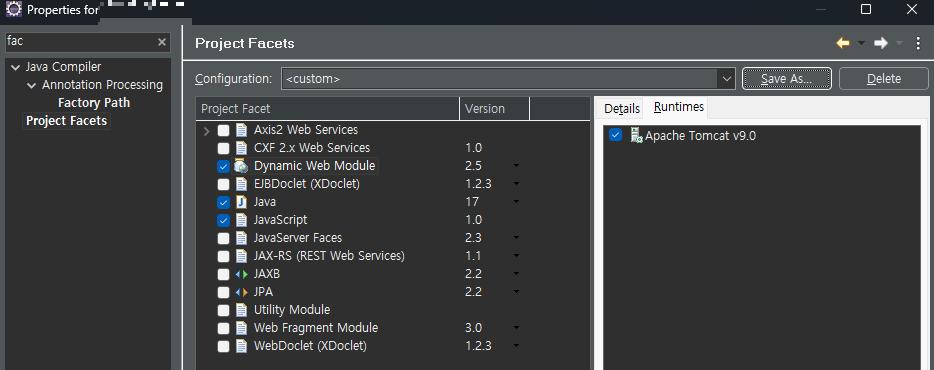Clear the filter text with the X
The image size is (934, 370).
[161, 42]
